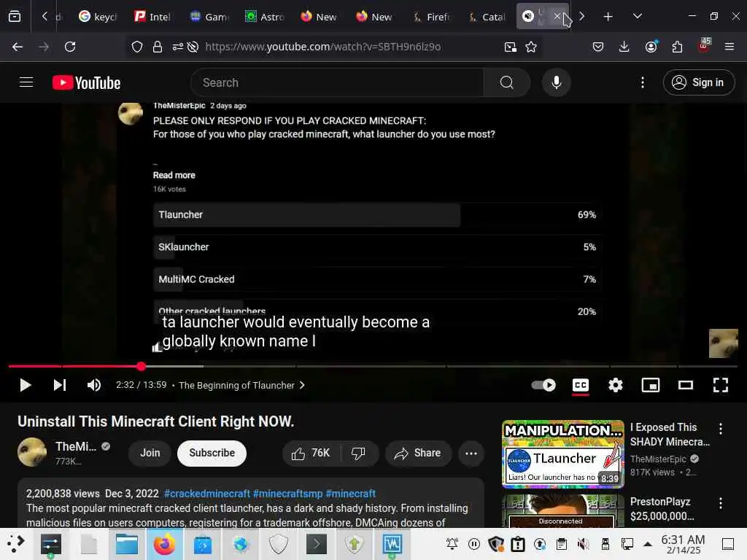The image size is (747, 560).
Task: Click the search magnifier button
Action: click(507, 82)
